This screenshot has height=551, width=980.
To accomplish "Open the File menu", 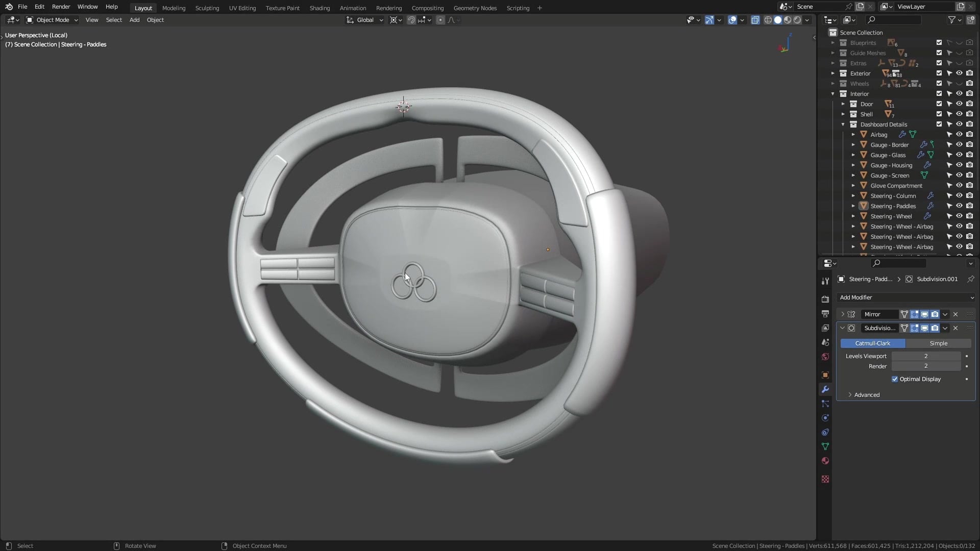I will click(22, 7).
